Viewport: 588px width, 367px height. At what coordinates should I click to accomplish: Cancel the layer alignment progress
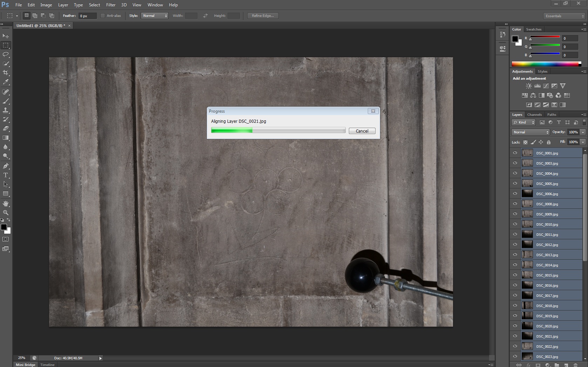[362, 131]
